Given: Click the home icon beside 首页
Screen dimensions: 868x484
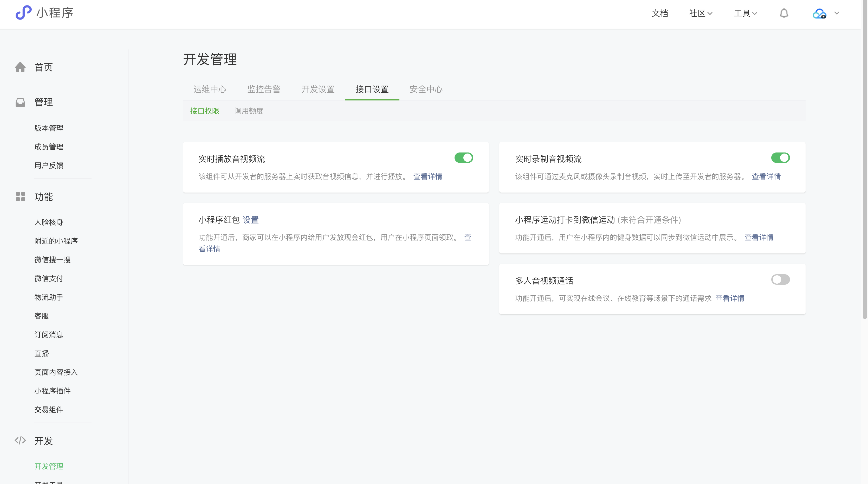Looking at the screenshot, I should click(x=20, y=67).
